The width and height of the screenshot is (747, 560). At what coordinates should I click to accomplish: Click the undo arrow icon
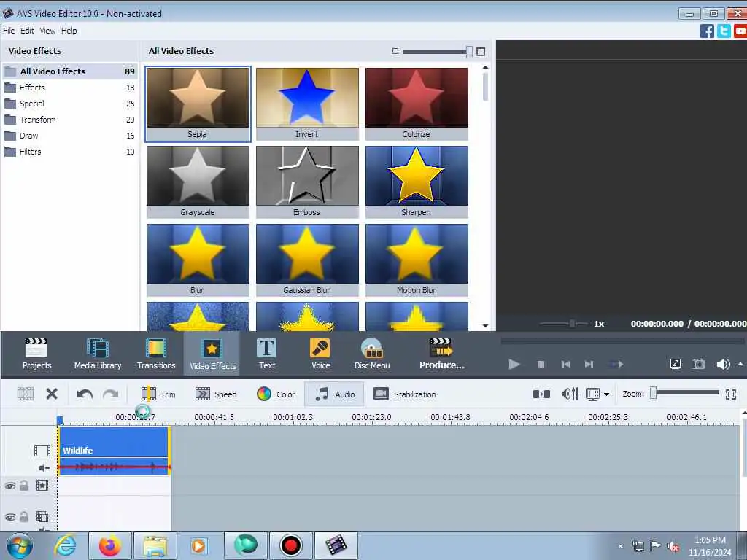click(85, 394)
